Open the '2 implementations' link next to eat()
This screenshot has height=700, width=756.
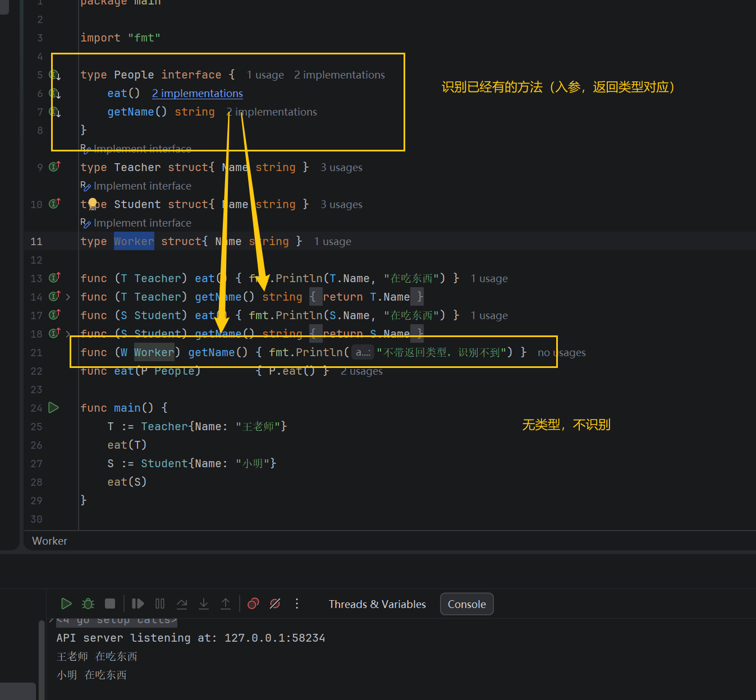click(x=198, y=94)
